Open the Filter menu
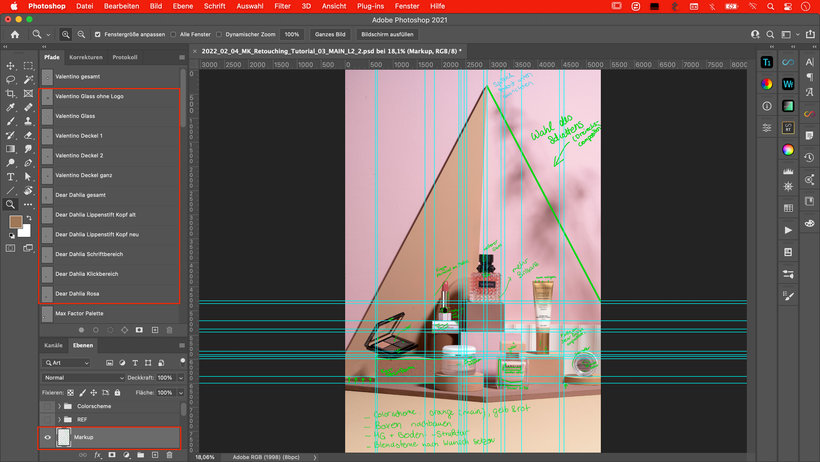This screenshot has width=820, height=462. click(282, 6)
